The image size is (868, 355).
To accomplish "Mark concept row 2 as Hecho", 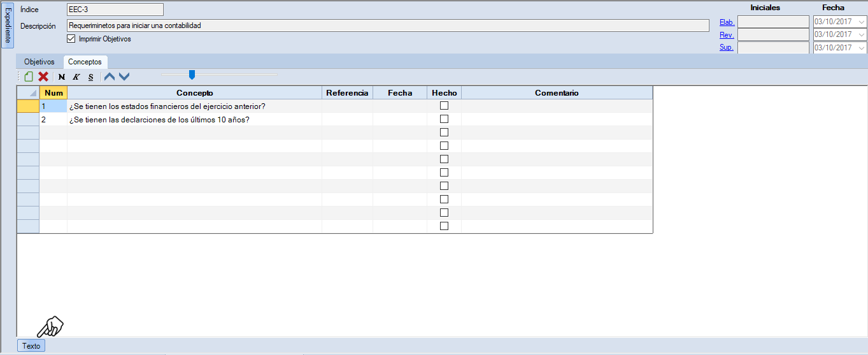I will pyautogui.click(x=444, y=119).
